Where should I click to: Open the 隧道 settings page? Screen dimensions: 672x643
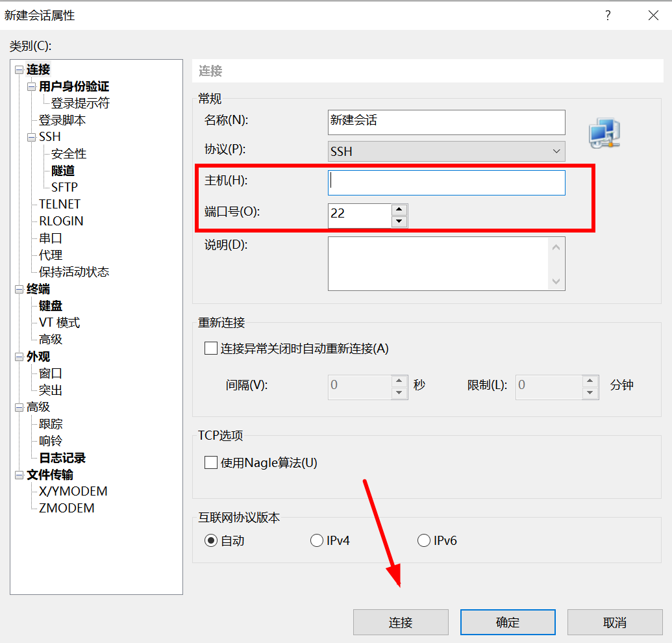pos(63,171)
